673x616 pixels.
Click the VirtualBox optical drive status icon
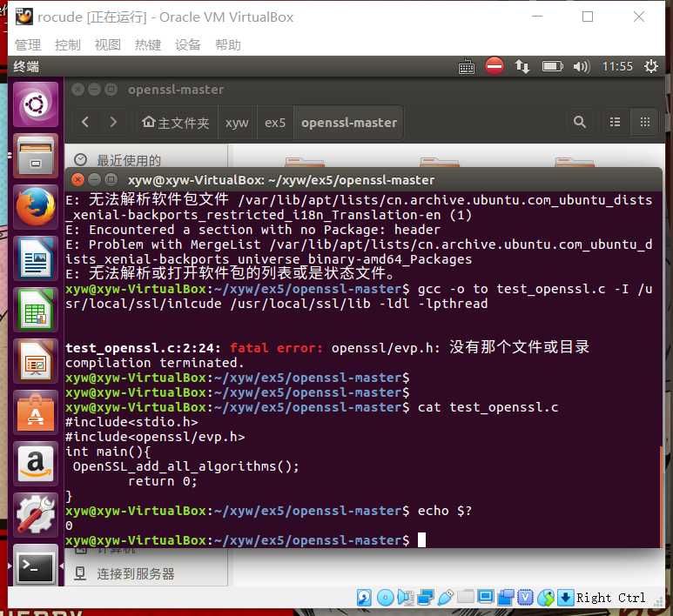coord(385,597)
